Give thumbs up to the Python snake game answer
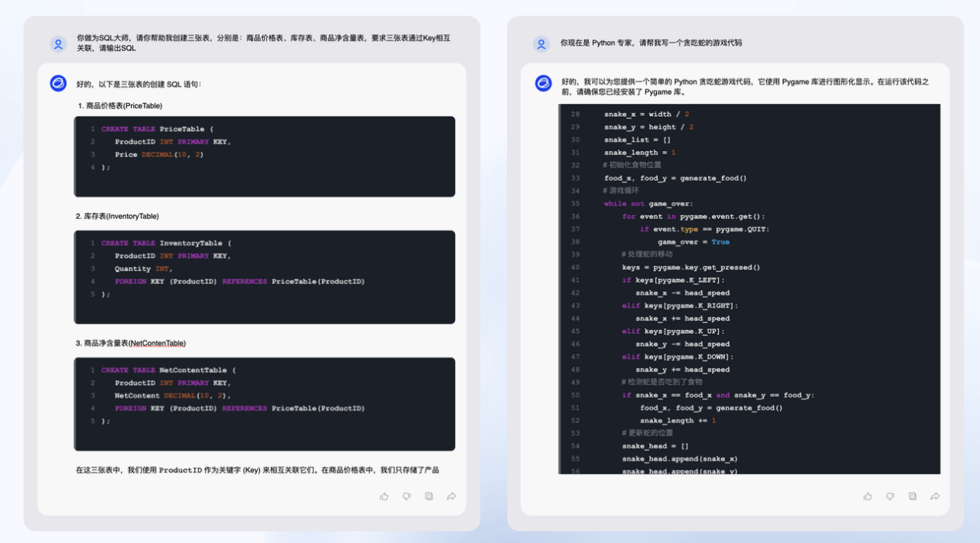Screen dimensions: 980x543 tap(868, 497)
